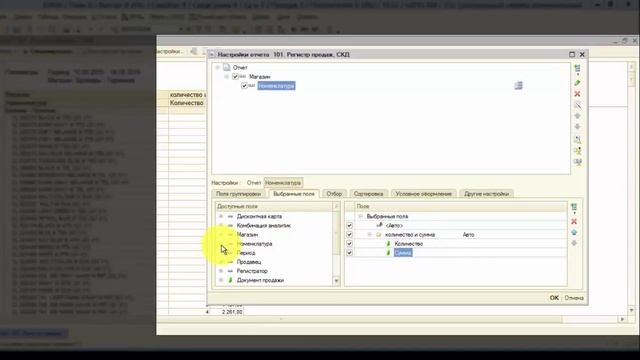Expand Регистратор in available fields

pyautogui.click(x=221, y=271)
